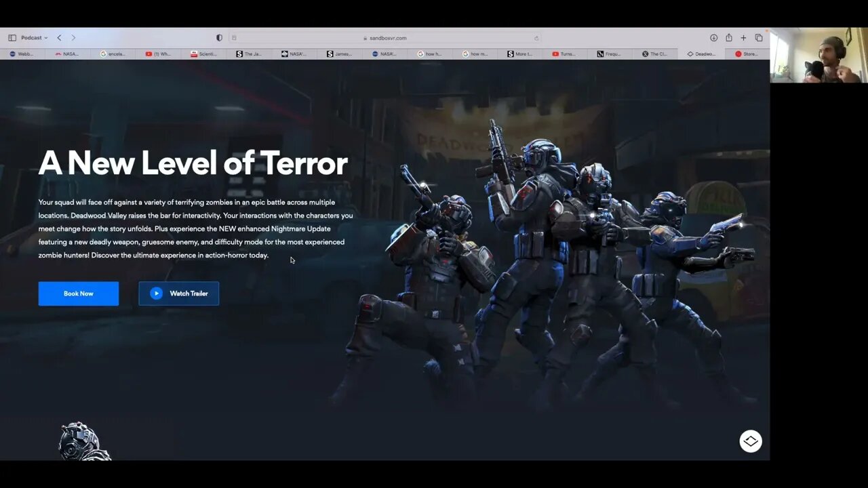The height and width of the screenshot is (488, 868).
Task: Switch to the More t... tab
Action: point(519,54)
